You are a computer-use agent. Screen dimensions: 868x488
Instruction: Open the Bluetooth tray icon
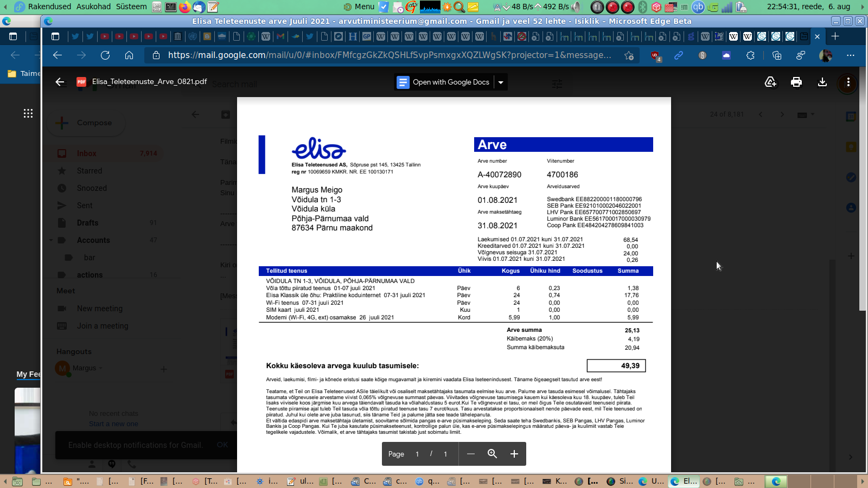643,7
